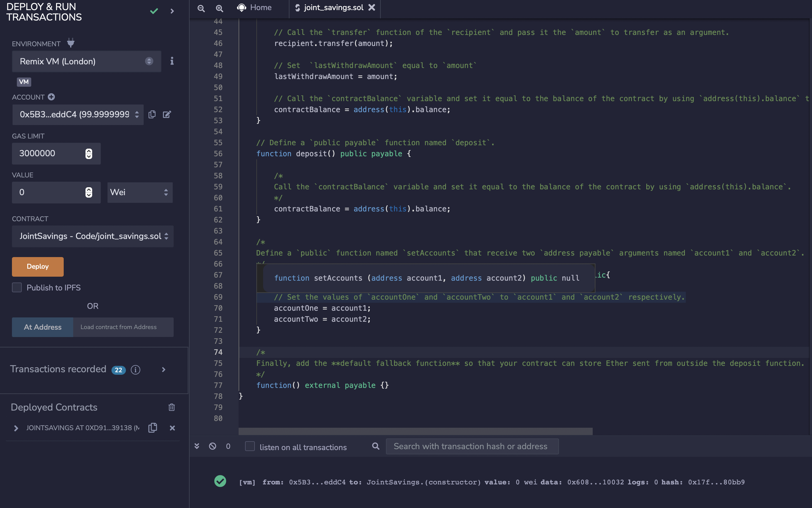
Task: Open the account signing/edit icon
Action: coord(167,115)
